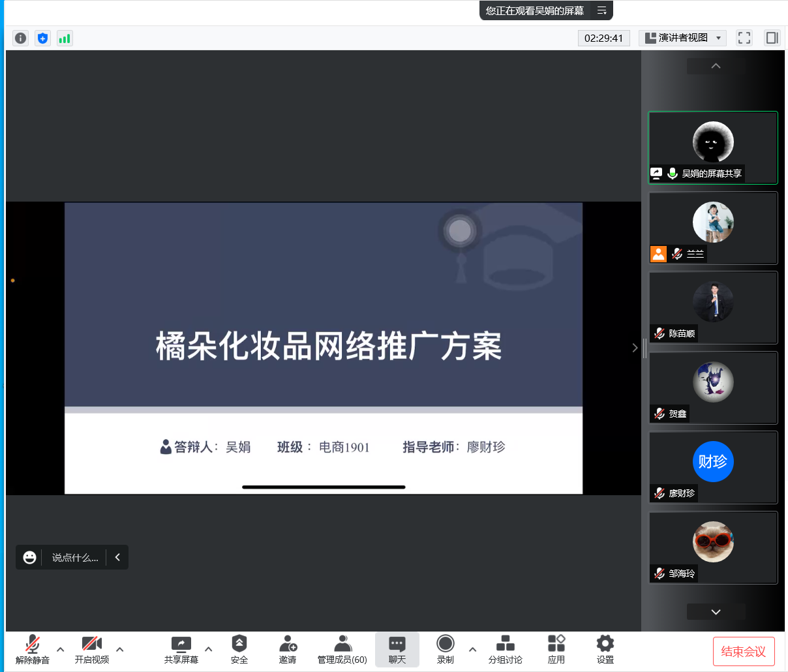Screen dimensions: 788x672
Task: Select the 陈苗顺 participant tile
Action: pos(713,307)
